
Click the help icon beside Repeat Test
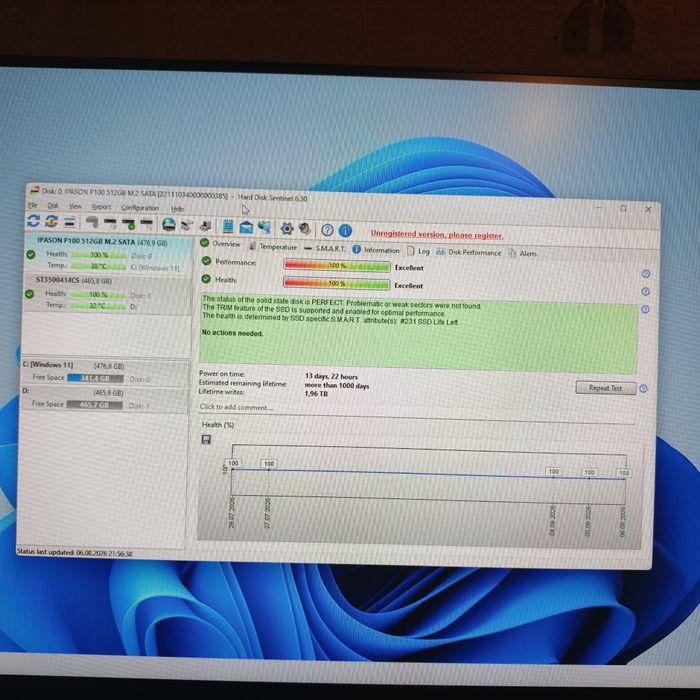pos(643,388)
